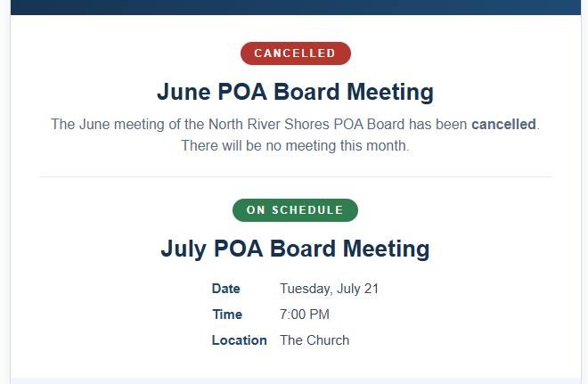Select the June POA Board Meeting heading
This screenshot has height=384, width=588.
[295, 92]
